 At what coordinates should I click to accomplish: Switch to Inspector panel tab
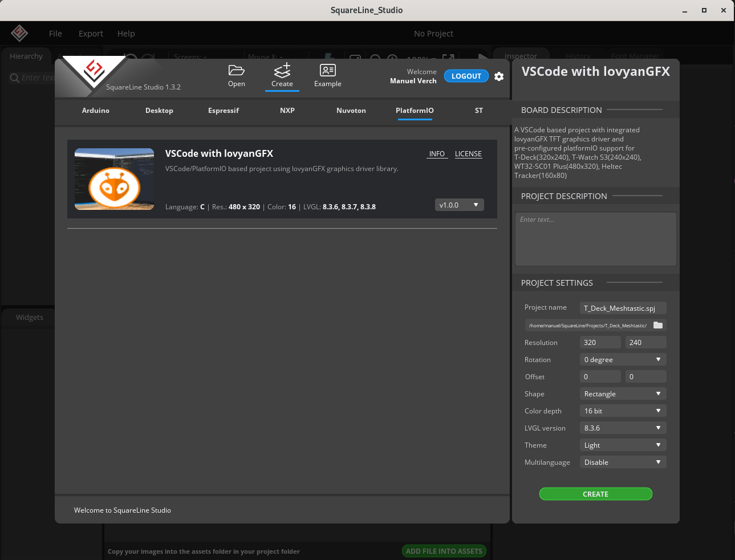click(521, 56)
